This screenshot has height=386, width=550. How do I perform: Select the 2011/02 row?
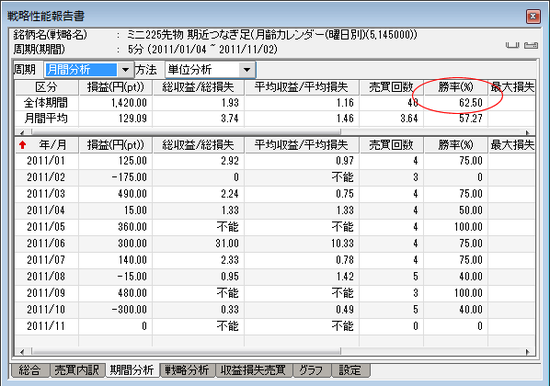click(x=275, y=177)
